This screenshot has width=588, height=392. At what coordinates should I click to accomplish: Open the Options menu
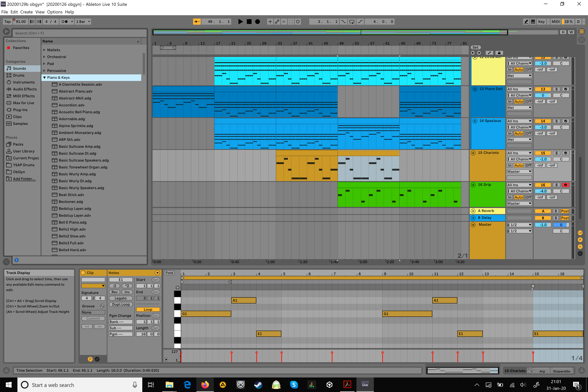tap(55, 12)
